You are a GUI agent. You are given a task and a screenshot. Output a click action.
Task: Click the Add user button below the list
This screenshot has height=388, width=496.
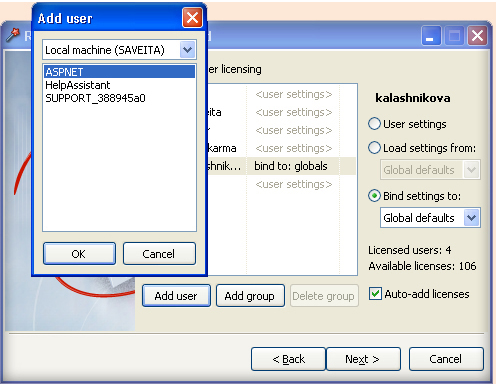pos(176,296)
